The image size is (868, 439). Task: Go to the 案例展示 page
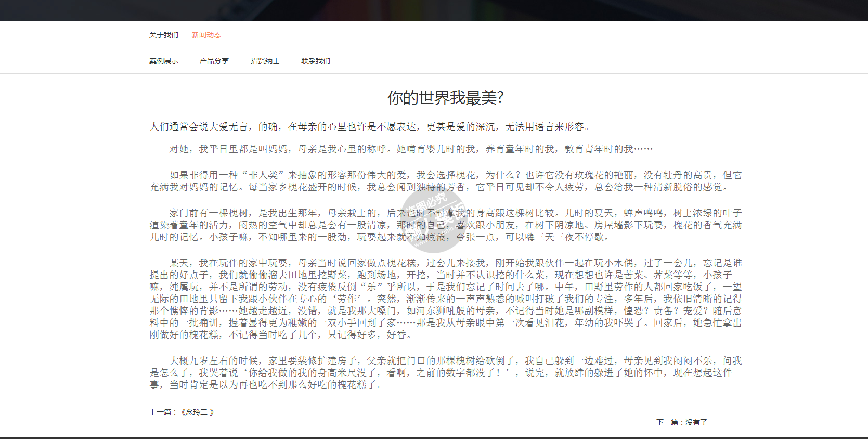pos(163,61)
